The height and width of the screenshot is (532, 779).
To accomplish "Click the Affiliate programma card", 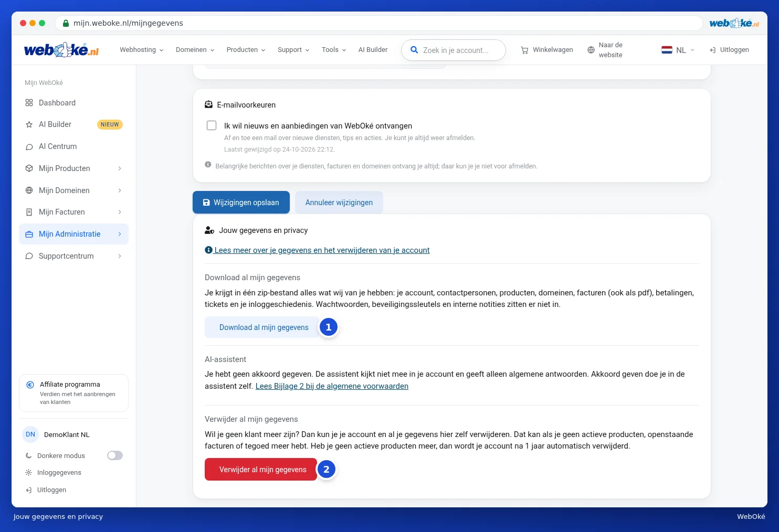I will (73, 393).
